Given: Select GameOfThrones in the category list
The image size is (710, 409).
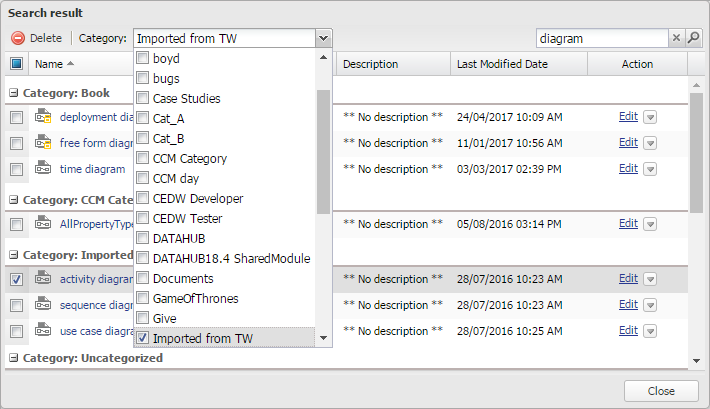Looking at the screenshot, I should [142, 298].
